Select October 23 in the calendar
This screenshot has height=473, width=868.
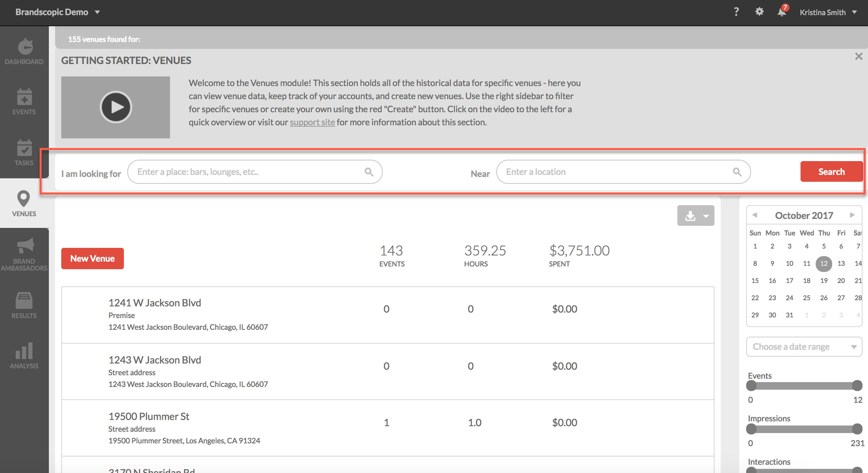pos(772,298)
